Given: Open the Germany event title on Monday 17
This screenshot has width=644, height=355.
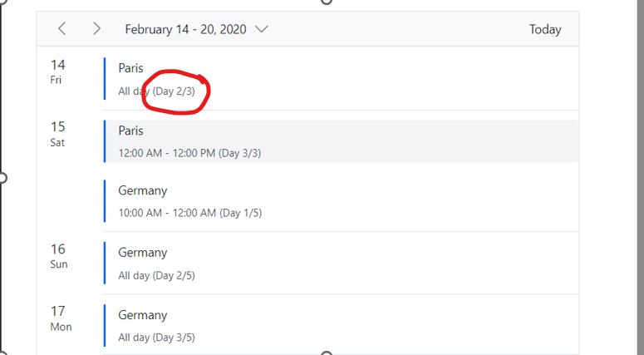Looking at the screenshot, I should pyautogui.click(x=142, y=315).
